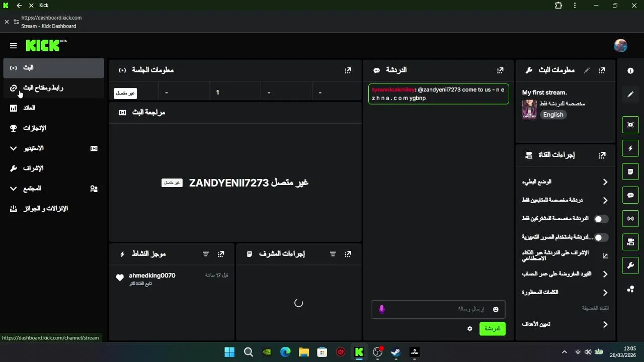
Task: Toggle the moderator actions note button in the right rail
Action: (x=630, y=171)
